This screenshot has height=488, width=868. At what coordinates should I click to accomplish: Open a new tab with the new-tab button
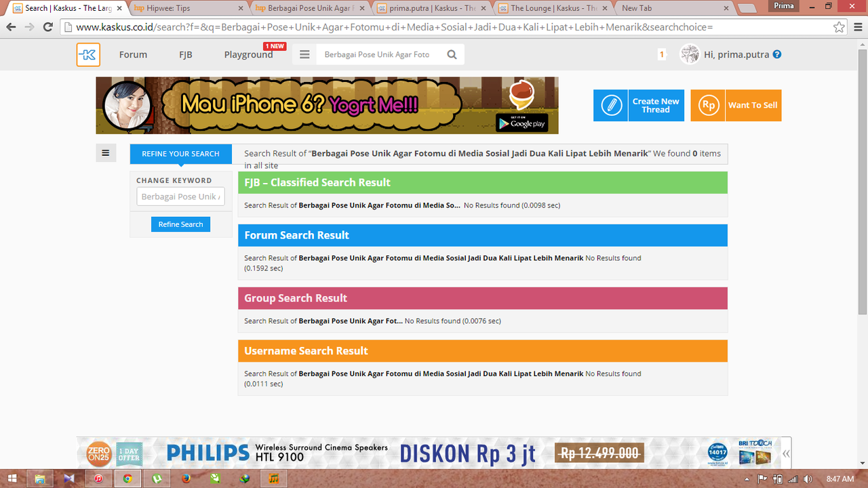click(748, 9)
